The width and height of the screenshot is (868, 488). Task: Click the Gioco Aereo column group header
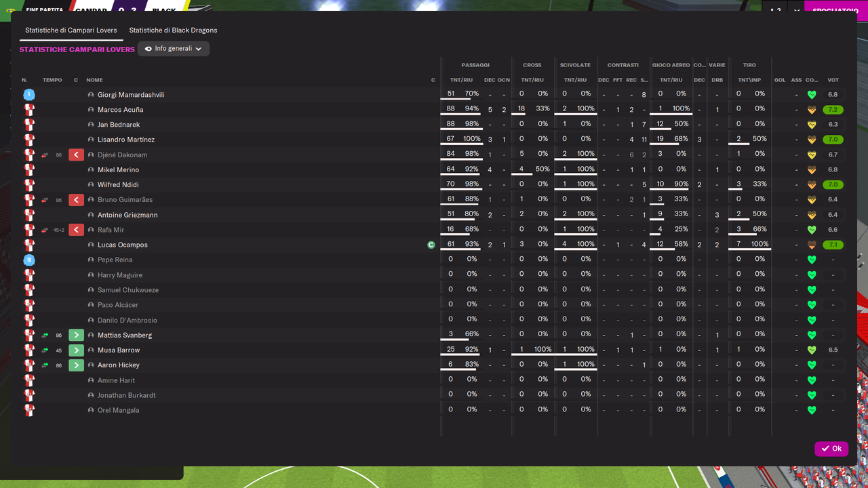click(x=671, y=65)
